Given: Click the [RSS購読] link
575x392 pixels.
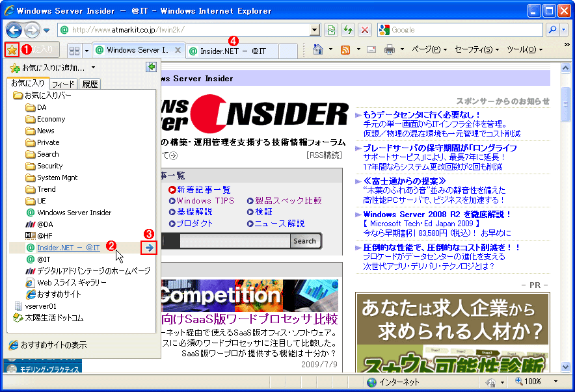Looking at the screenshot, I should coord(324,155).
